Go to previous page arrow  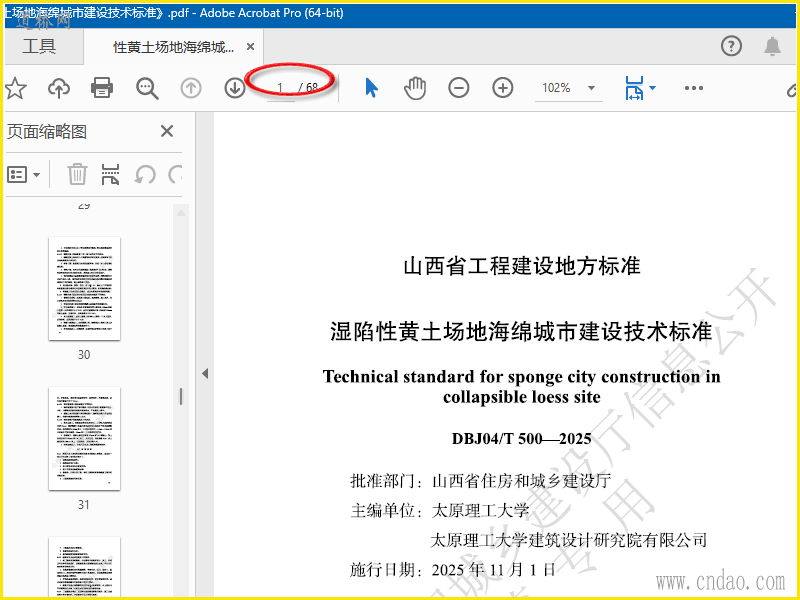[191, 88]
